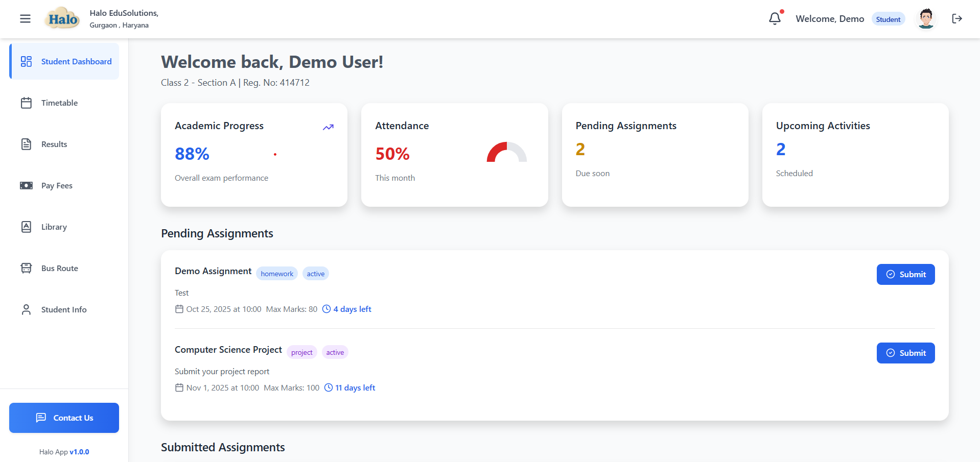Click the Pay Fees card icon
Viewport: 980px width, 462px height.
click(x=26, y=185)
